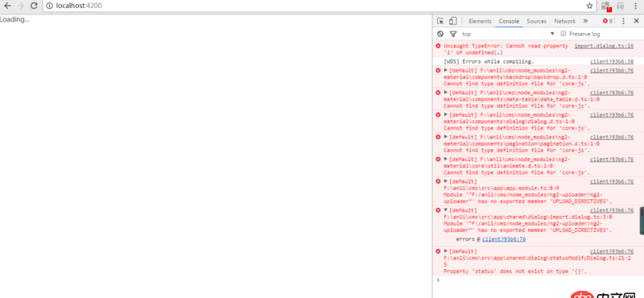Click the red error count 9
Image resolution: width=644 pixels, height=298 pixels.
click(608, 22)
